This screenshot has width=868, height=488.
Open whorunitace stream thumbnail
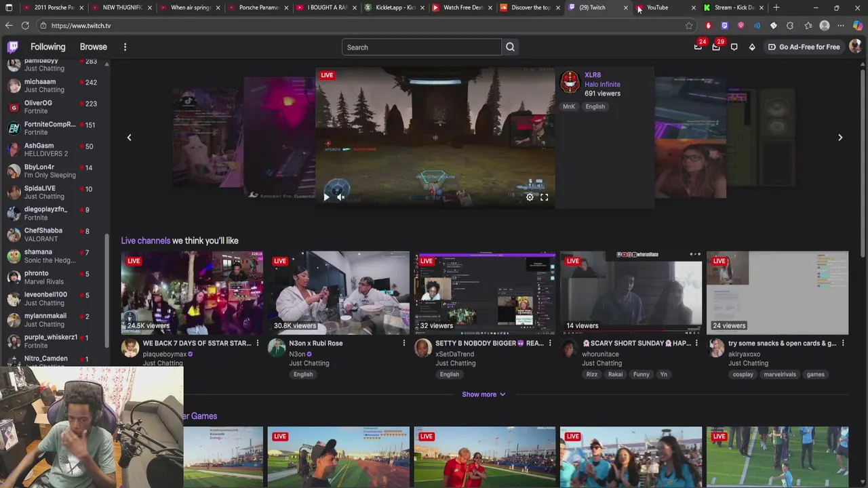[631, 293]
